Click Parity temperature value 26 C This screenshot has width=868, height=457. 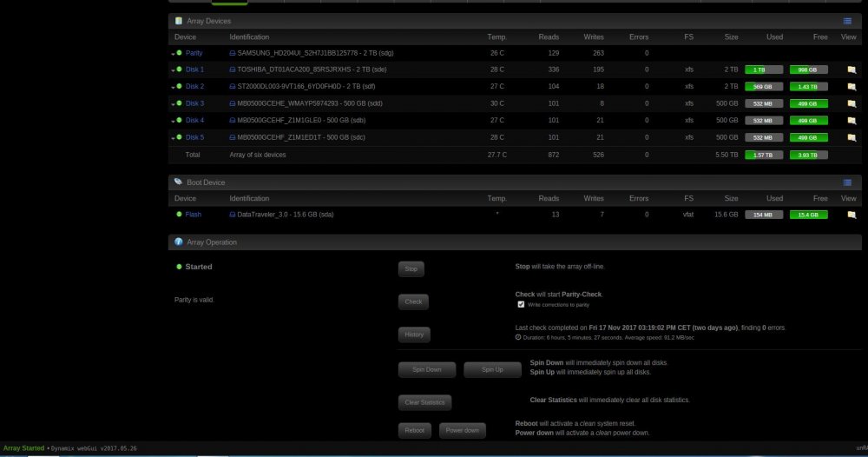497,53
